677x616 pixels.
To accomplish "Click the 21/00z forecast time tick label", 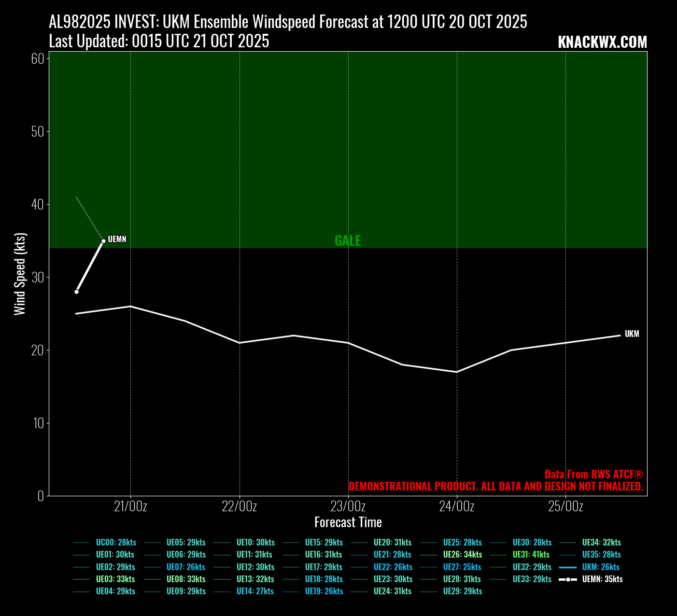I will 130,506.
